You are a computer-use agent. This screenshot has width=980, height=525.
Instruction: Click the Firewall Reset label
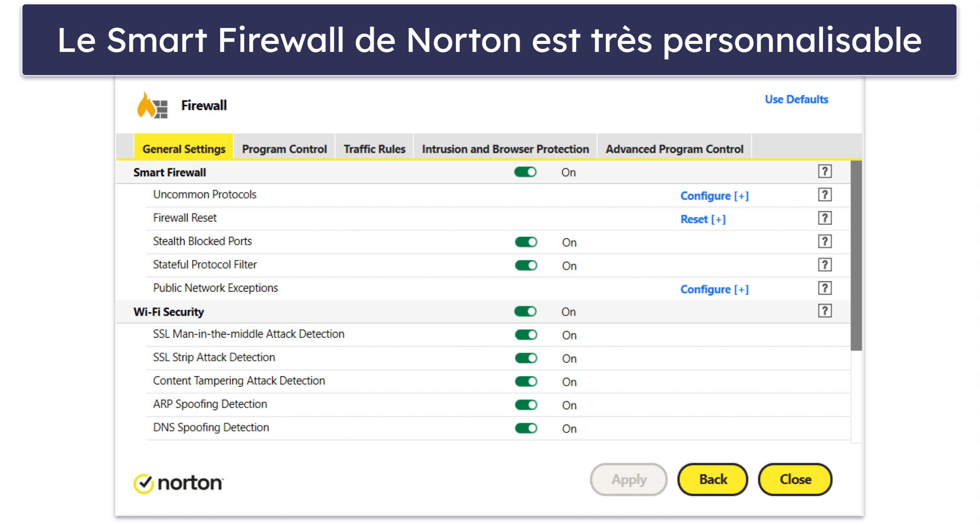(x=185, y=218)
